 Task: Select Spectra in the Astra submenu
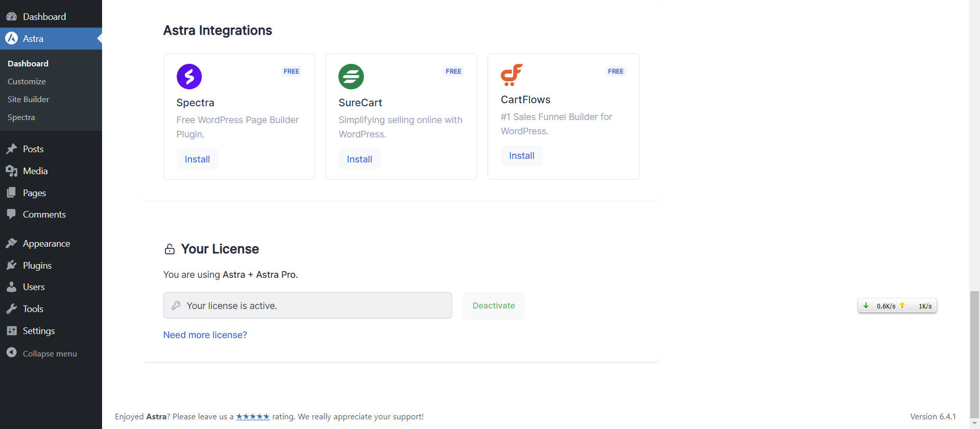pyautogui.click(x=21, y=117)
